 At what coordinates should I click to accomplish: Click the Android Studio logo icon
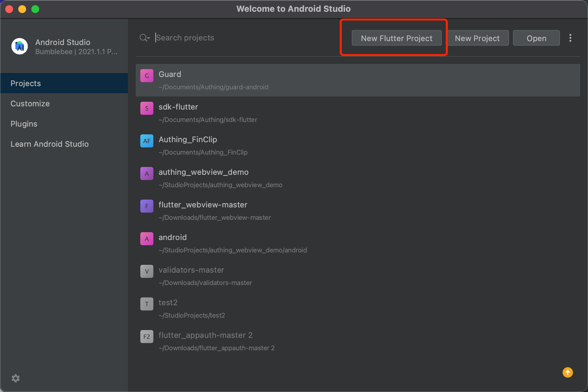20,47
